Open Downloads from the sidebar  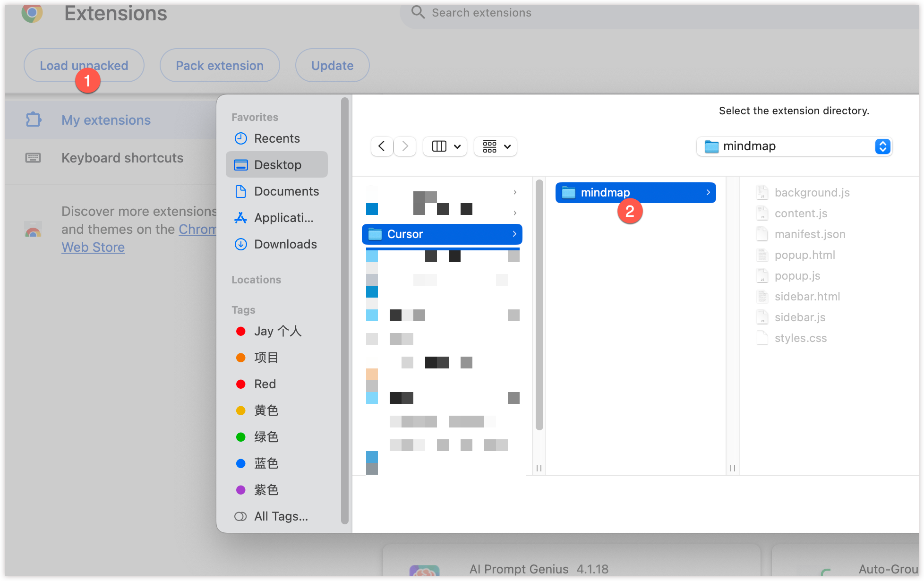coord(285,244)
